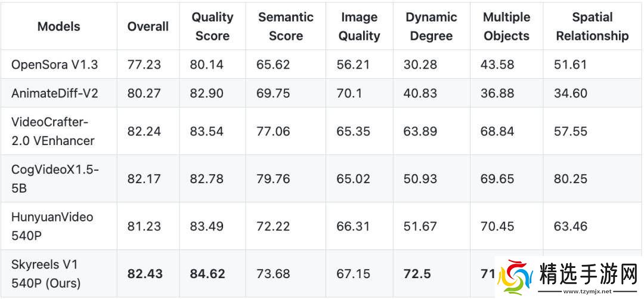Image resolution: width=644 pixels, height=299 pixels.
Task: Click the 精选手游网 watermark text
Action: pyautogui.click(x=587, y=274)
